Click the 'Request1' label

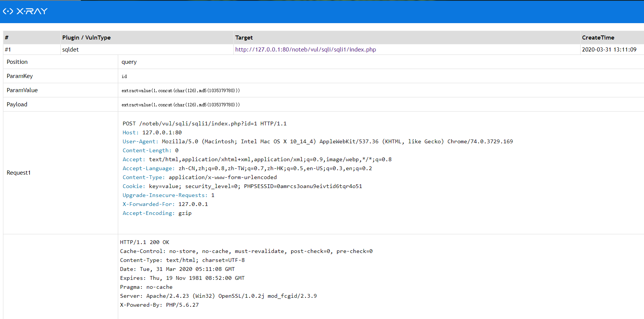(19, 173)
